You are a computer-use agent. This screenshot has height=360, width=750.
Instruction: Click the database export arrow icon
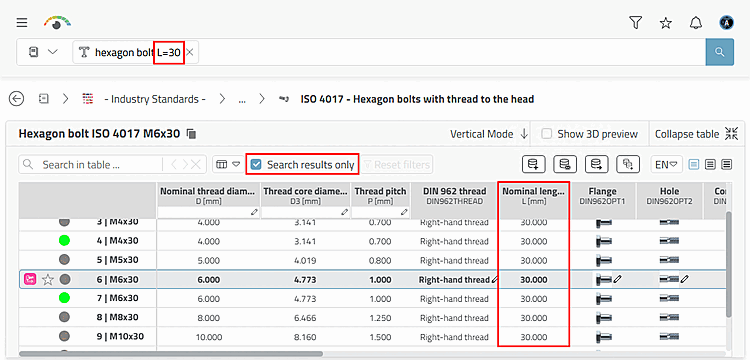tap(596, 164)
